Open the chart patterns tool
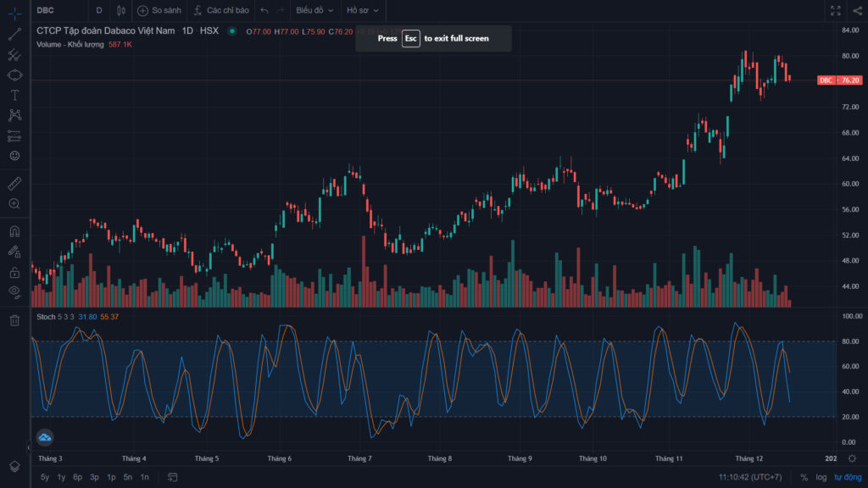The height and width of the screenshot is (488, 868). tap(15, 115)
